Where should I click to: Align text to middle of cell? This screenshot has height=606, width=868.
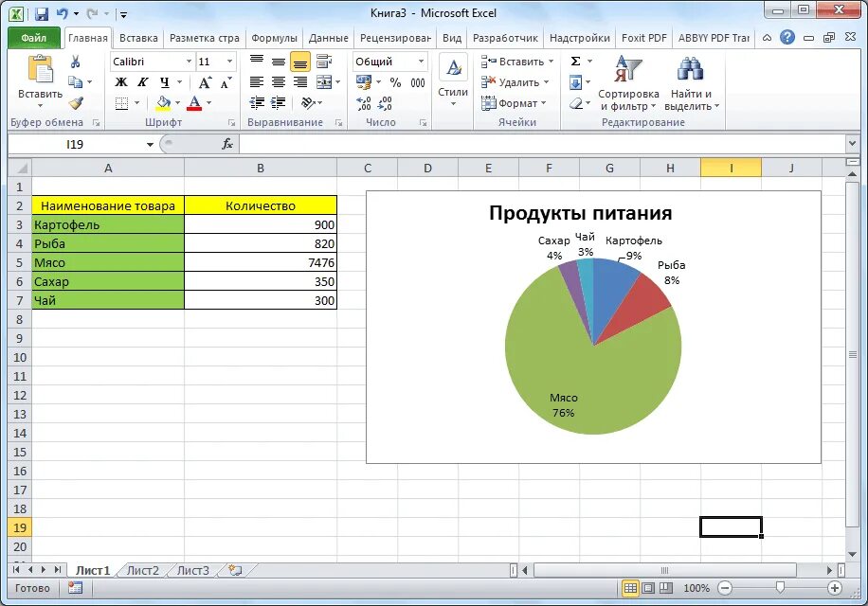click(279, 62)
